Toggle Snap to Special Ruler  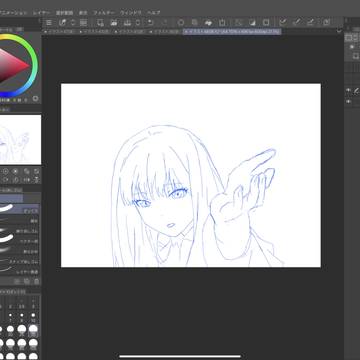[x=297, y=23]
